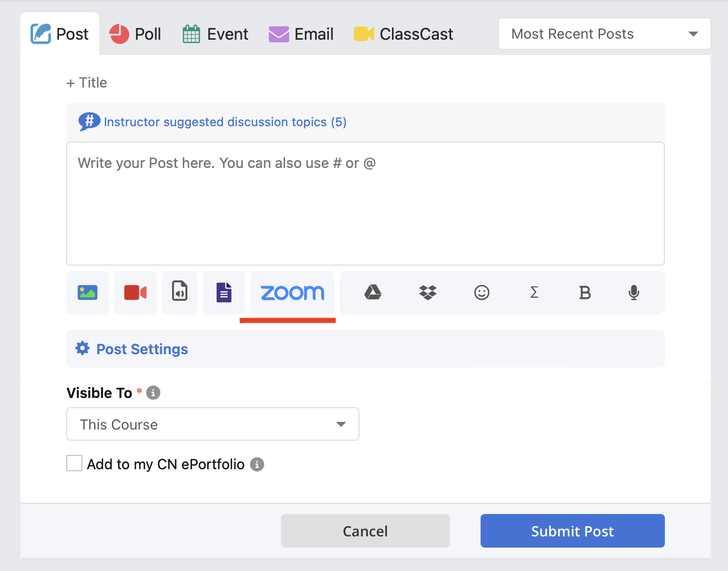Screen dimensions: 728x571
Task: Insert a Zoom meeting link
Action: pos(292,293)
